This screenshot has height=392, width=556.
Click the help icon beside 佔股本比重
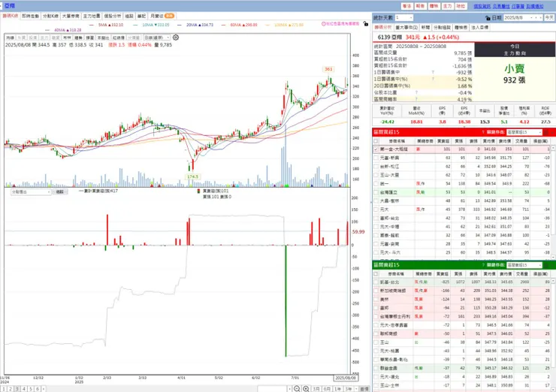(416, 92)
